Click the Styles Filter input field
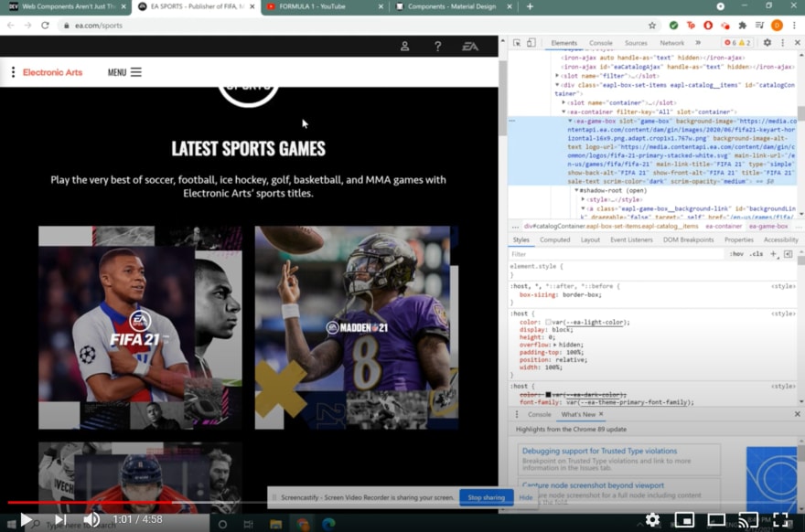The height and width of the screenshot is (532, 805). (616, 254)
